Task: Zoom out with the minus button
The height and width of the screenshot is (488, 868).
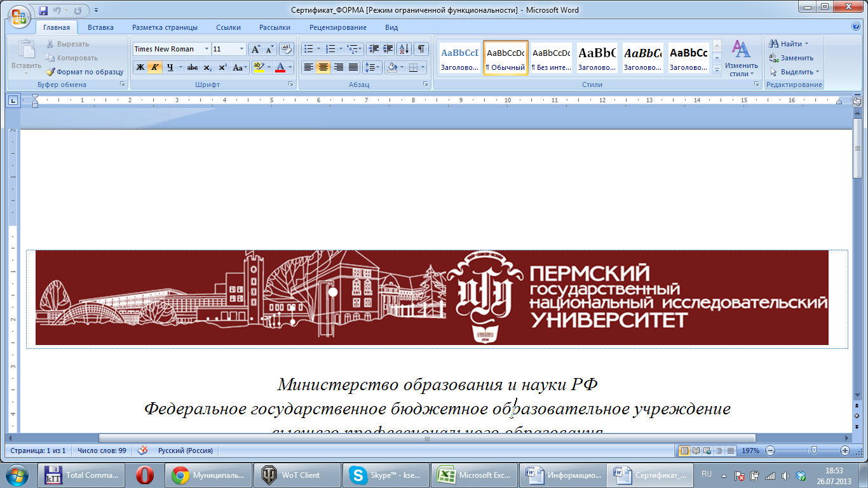Action: point(770,451)
